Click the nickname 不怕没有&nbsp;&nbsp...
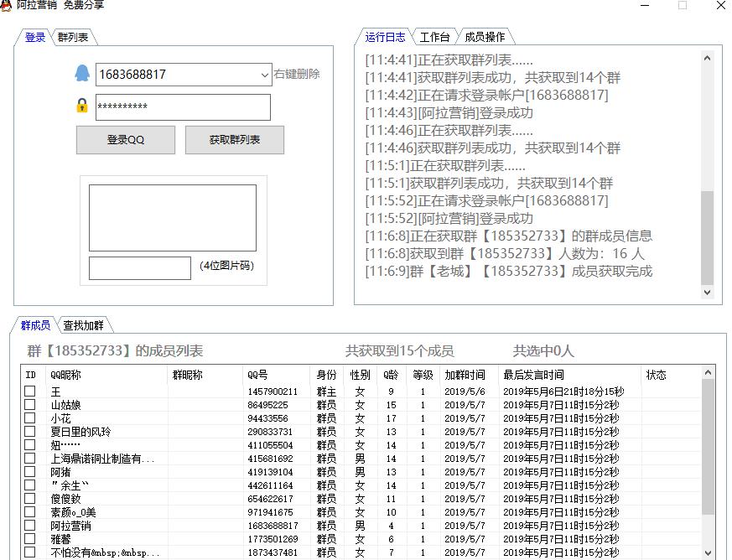The width and height of the screenshot is (732, 560). [105, 552]
